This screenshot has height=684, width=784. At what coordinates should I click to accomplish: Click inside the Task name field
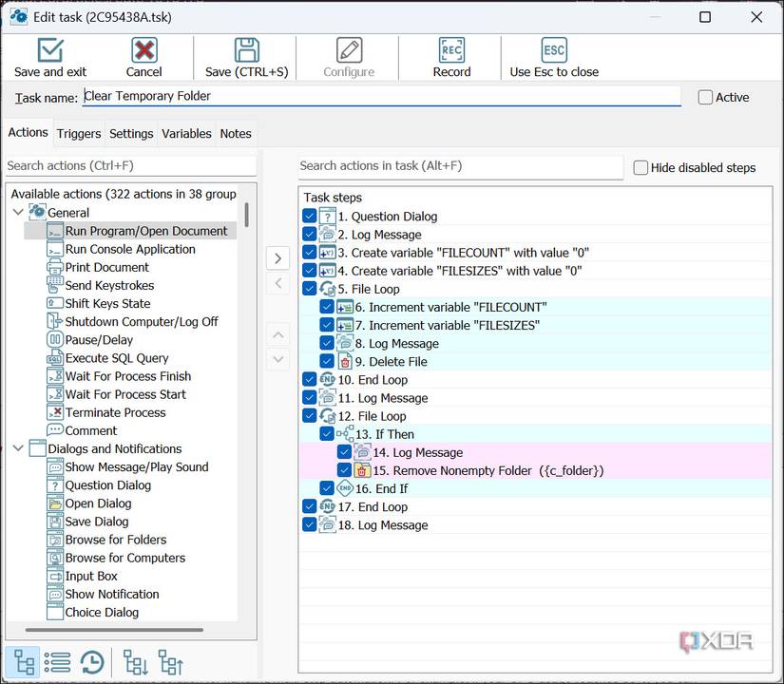[380, 96]
